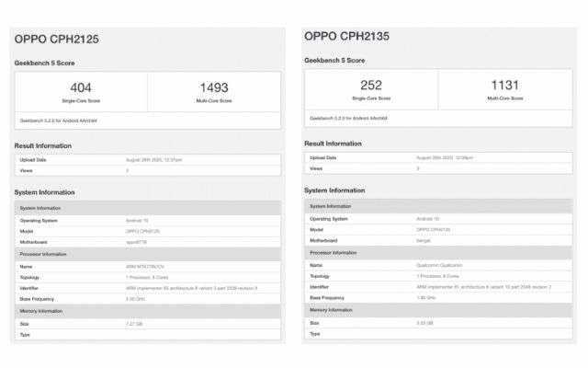Click Motherboard value in CPH2135 panel
This screenshot has width=588, height=368.
tap(424, 241)
